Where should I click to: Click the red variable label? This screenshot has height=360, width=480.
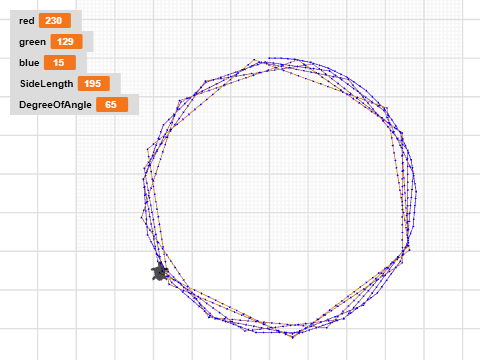point(27,21)
